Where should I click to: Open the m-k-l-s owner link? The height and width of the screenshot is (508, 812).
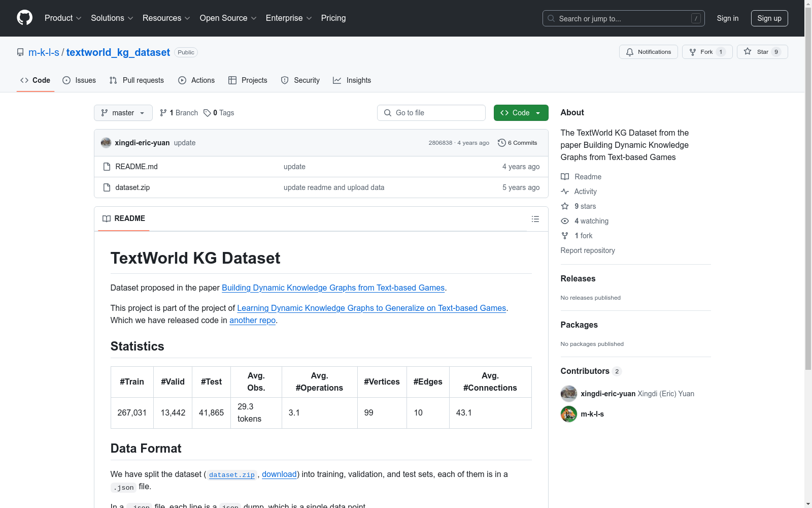point(44,52)
